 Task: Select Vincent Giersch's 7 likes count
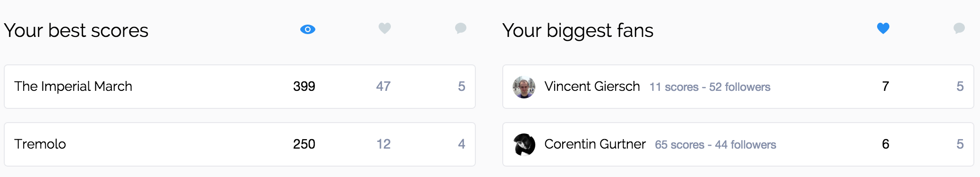[886, 87]
